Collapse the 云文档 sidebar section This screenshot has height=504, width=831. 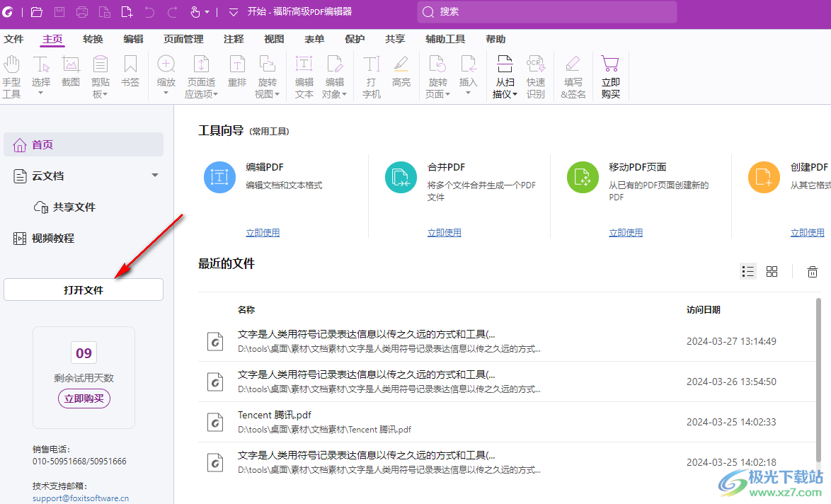tap(154, 176)
